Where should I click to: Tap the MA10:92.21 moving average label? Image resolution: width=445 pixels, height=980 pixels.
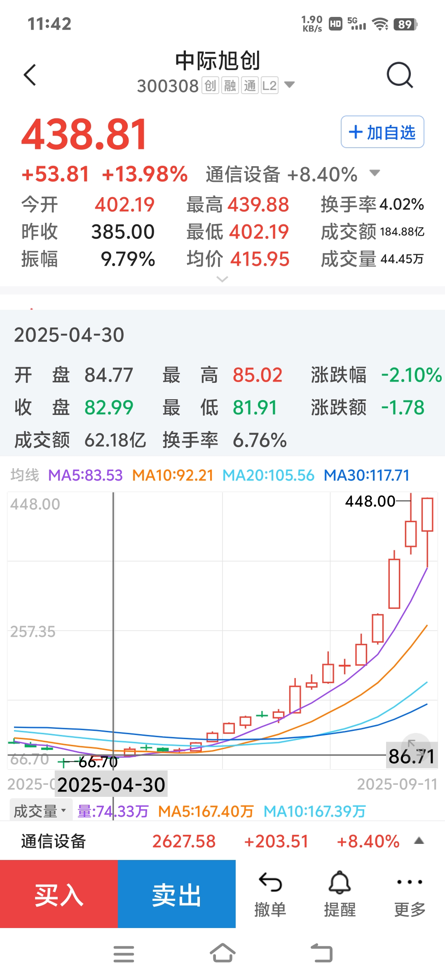(x=173, y=476)
